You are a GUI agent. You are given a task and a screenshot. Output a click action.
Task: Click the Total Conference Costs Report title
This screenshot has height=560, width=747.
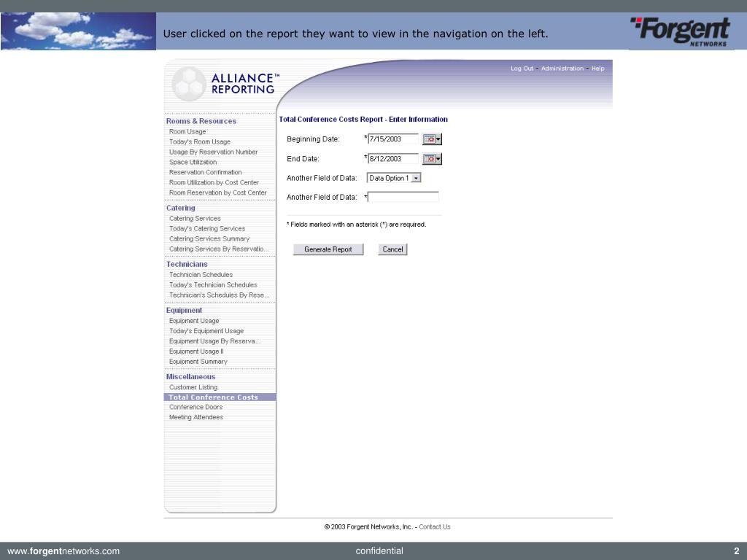tap(363, 120)
